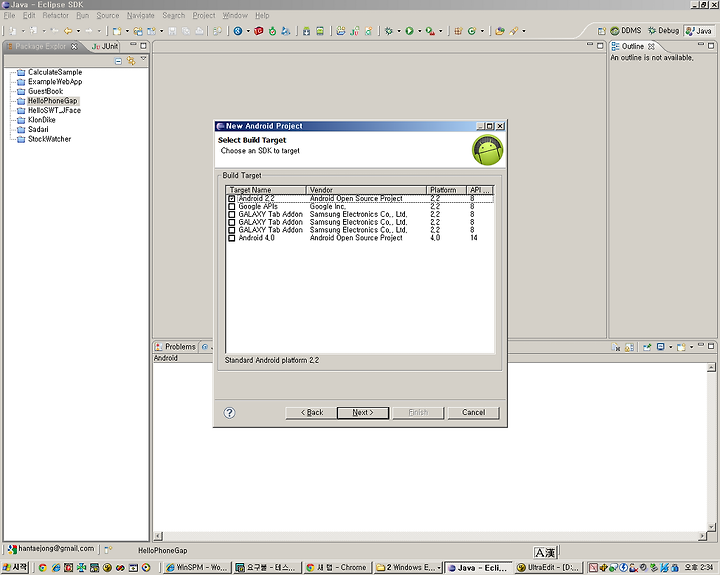
Task: Click the Next button in dialog
Action: pos(363,412)
